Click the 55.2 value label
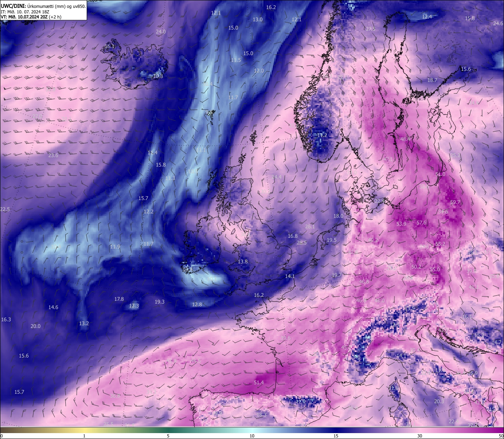Viewport: 504px width, 439px height. pyautogui.click(x=440, y=244)
